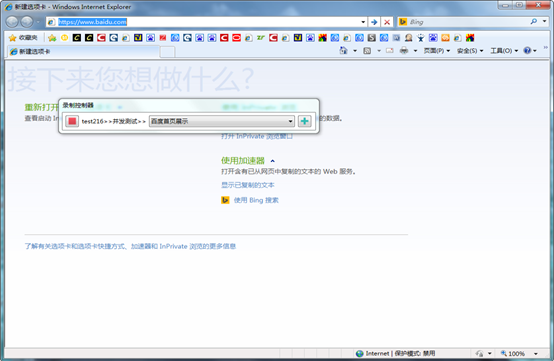The image size is (554, 361).
Task: Open the red oval favorite shortcut
Action: tap(236, 37)
